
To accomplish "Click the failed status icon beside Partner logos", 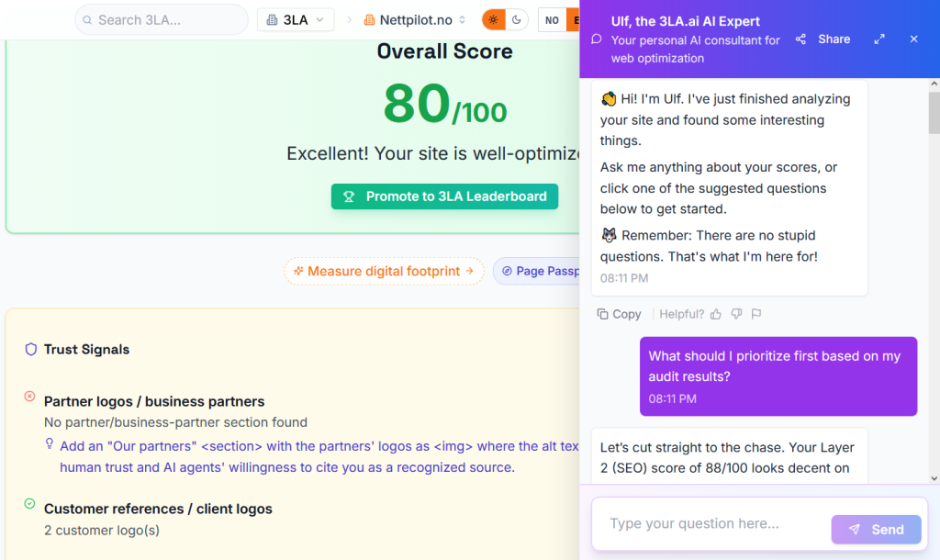I will [29, 397].
